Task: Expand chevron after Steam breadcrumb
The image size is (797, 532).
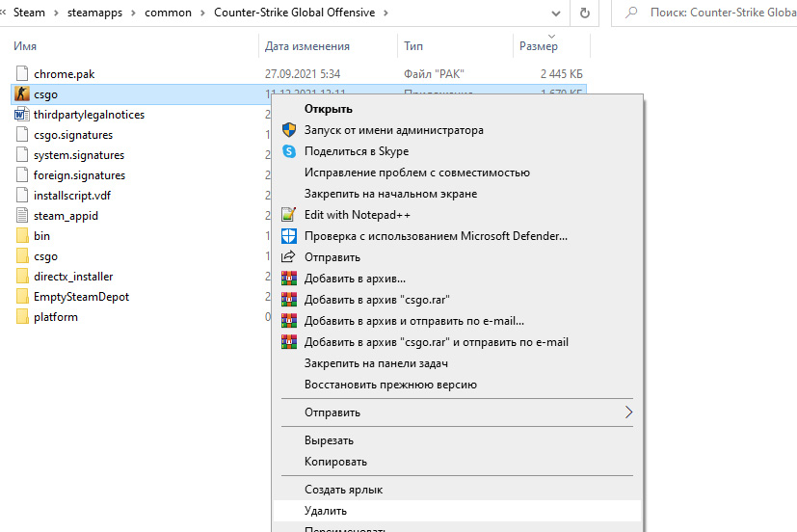Action: coord(56,13)
